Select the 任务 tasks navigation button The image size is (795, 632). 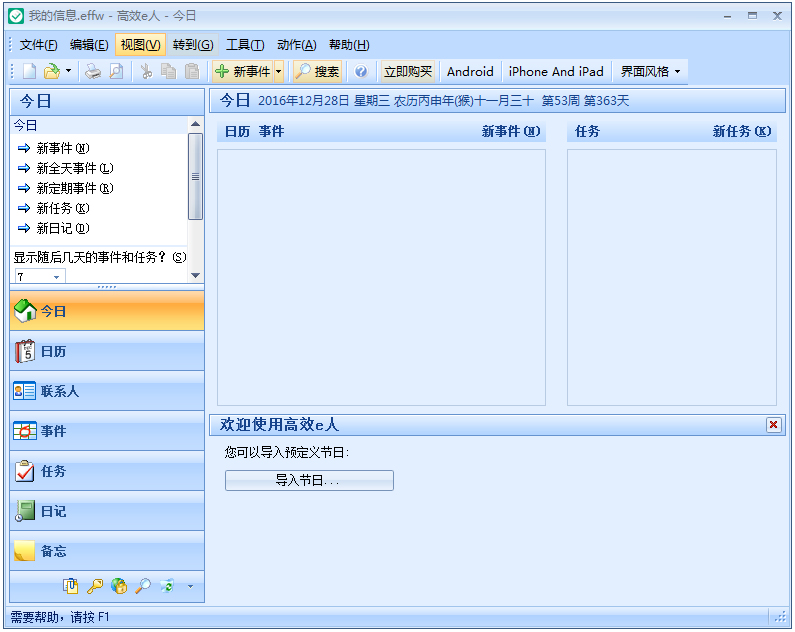coord(107,471)
